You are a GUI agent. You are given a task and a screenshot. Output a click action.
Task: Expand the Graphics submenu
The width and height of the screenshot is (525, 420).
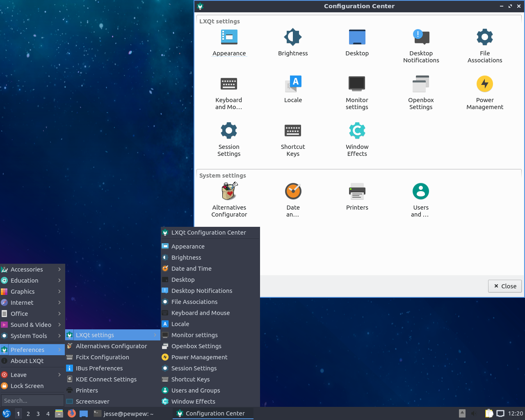tap(32, 292)
